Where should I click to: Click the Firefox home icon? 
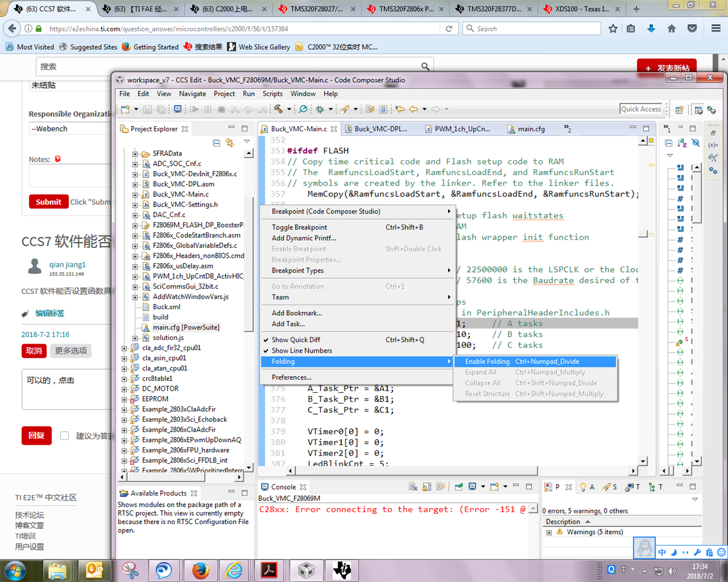671,28
